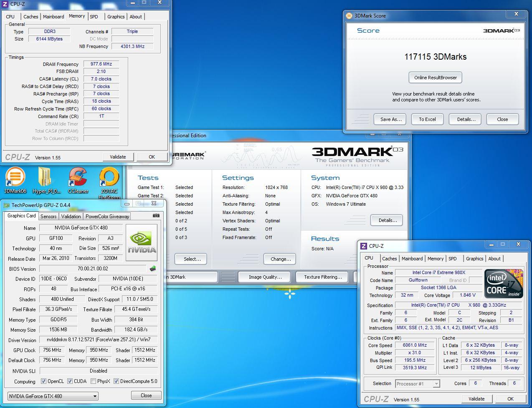
Task: Click the GPU-Z BIOS Version 70.00.21.00.02 field
Action: pos(93,269)
